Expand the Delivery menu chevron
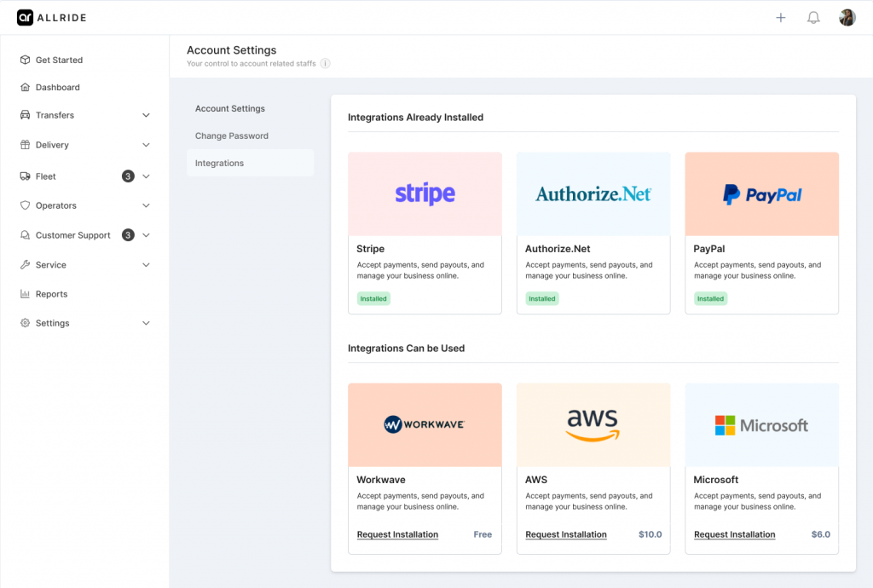 pos(146,145)
